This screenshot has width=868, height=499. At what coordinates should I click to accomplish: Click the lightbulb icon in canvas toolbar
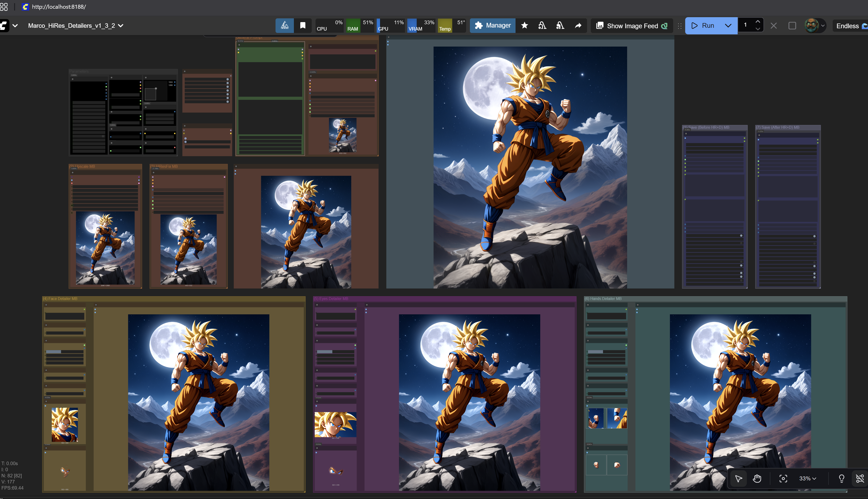pos(841,479)
